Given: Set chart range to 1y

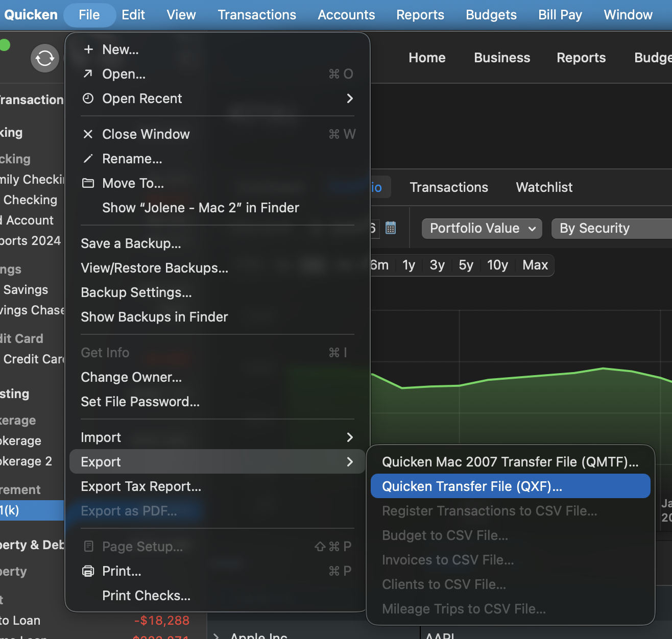Looking at the screenshot, I should [x=409, y=265].
